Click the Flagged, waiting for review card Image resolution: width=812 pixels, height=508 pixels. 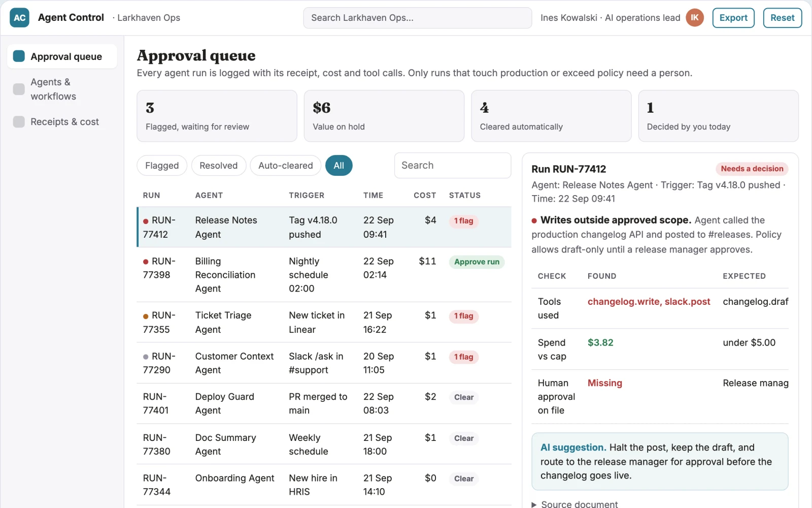coord(217,116)
